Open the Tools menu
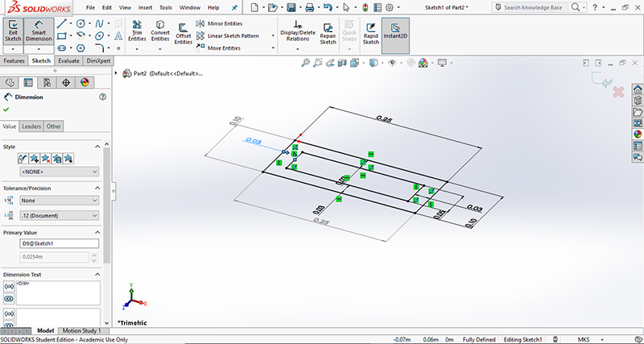Screen dimensions: 644x344 166,7
